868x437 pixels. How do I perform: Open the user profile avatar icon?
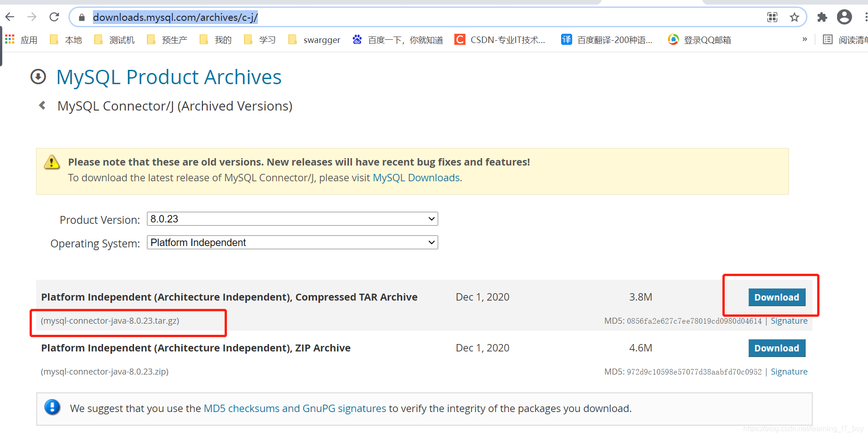(844, 17)
